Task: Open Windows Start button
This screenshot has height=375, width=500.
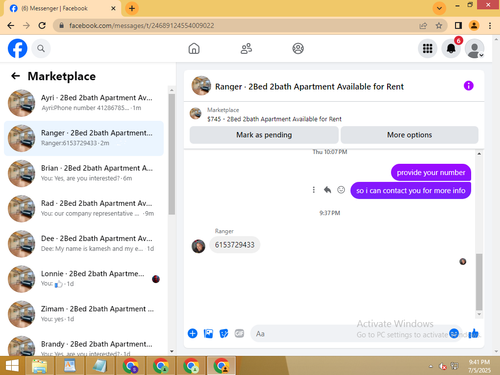Action: [12, 366]
